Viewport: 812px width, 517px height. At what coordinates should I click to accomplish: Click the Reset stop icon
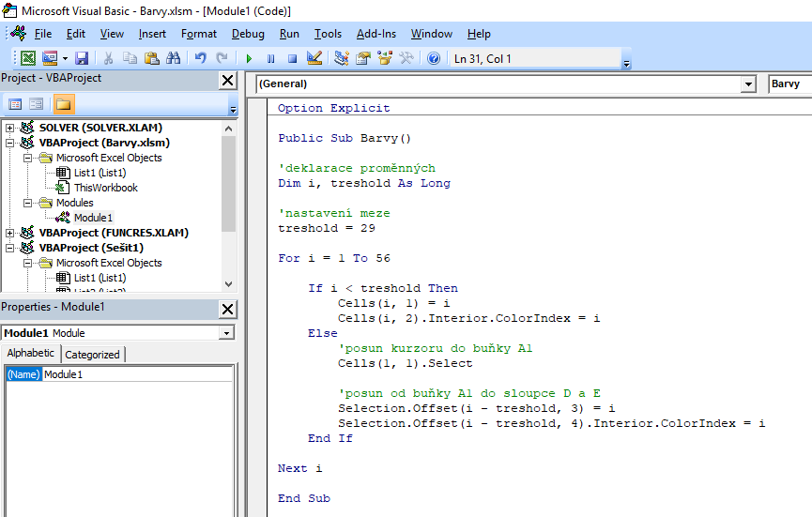point(293,58)
